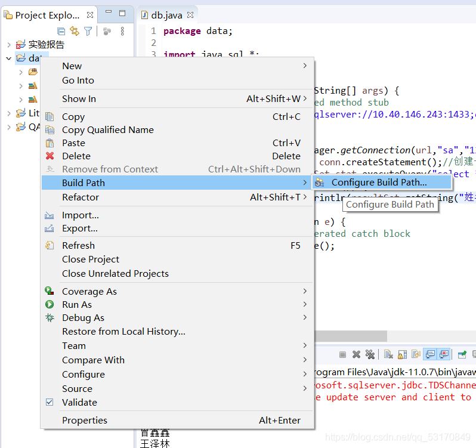Select Close Unrelated Projects

pyautogui.click(x=177, y=273)
